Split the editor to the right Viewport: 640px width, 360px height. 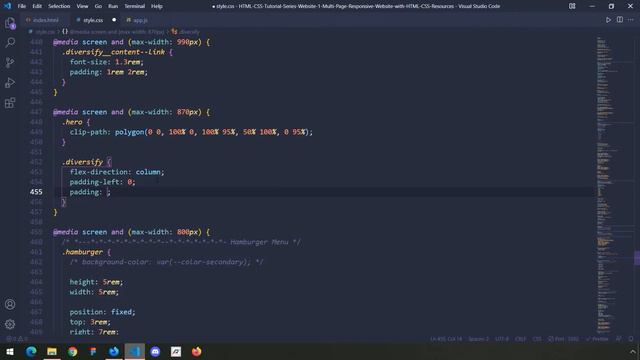620,20
